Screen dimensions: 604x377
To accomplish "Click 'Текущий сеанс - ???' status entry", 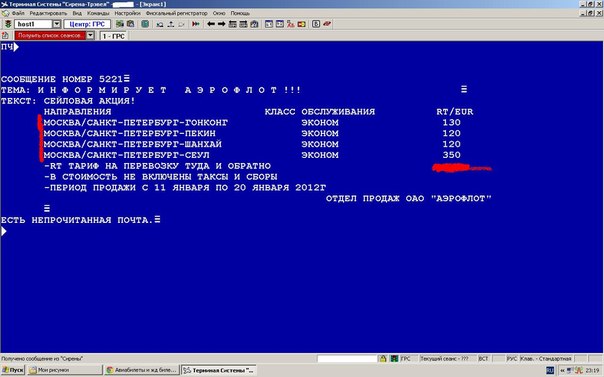I will point(444,359).
